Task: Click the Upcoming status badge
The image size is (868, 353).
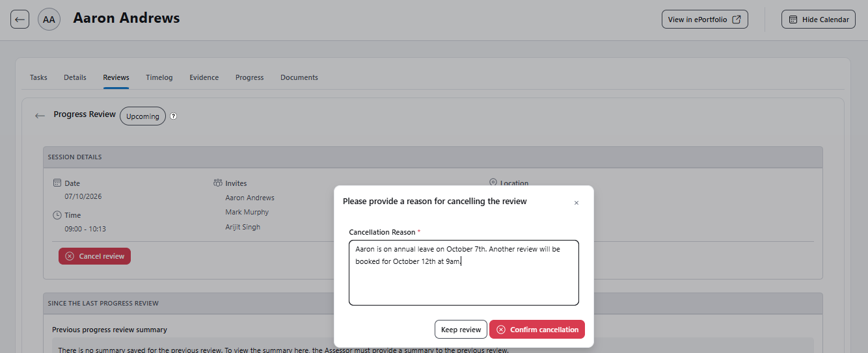Action: click(142, 116)
